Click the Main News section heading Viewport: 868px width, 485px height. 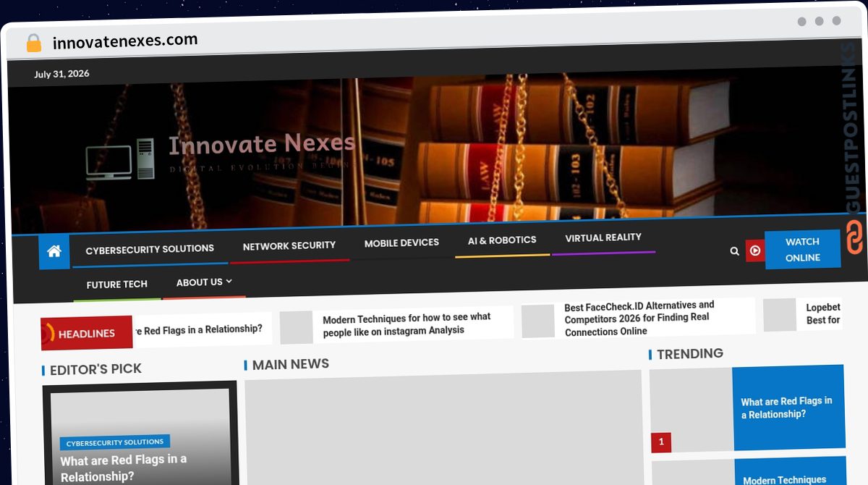coord(291,364)
